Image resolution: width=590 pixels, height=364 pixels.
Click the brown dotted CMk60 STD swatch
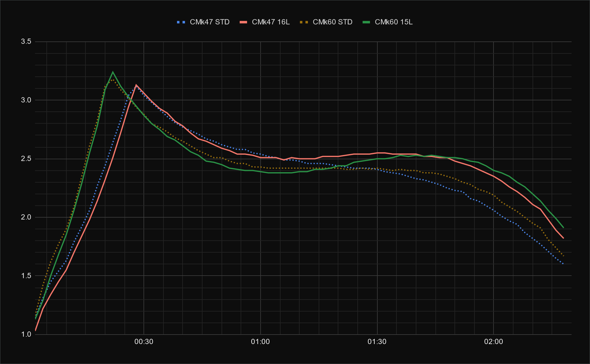click(x=304, y=22)
